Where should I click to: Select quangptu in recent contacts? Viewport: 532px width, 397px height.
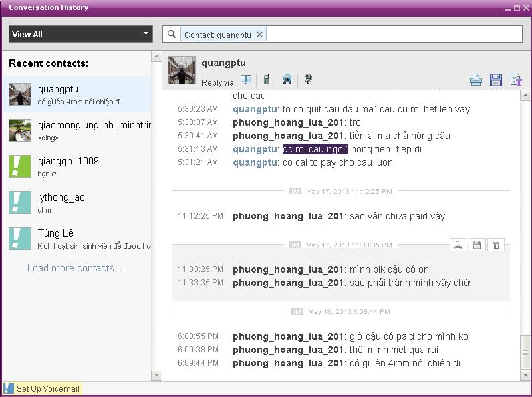(78, 94)
